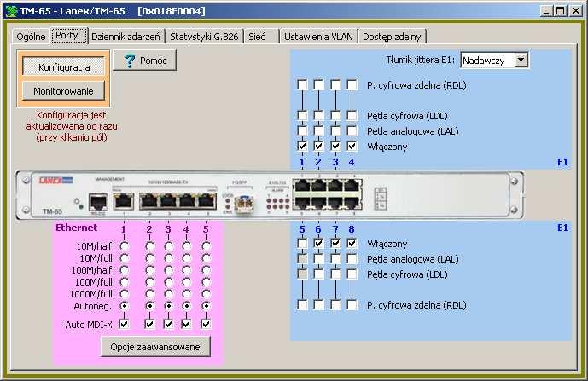Select 100M/half for Ethernet port 3
The width and height of the screenshot is (588, 381).
pyautogui.click(x=168, y=270)
